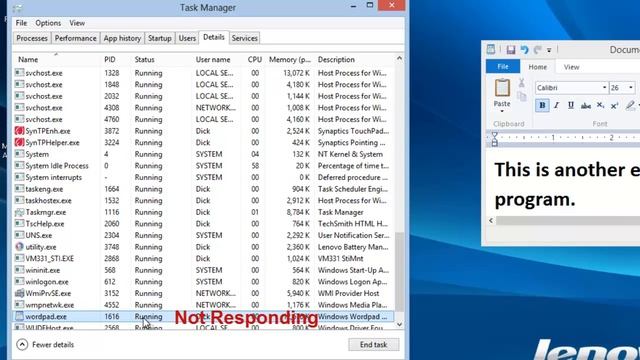Select svchost.exe with PID 4308
The height and width of the screenshot is (360, 640).
click(204, 108)
